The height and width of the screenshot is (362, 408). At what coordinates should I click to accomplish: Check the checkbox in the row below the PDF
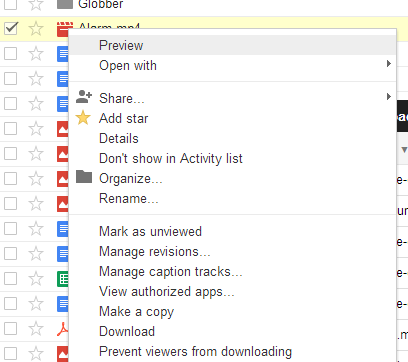(x=11, y=353)
